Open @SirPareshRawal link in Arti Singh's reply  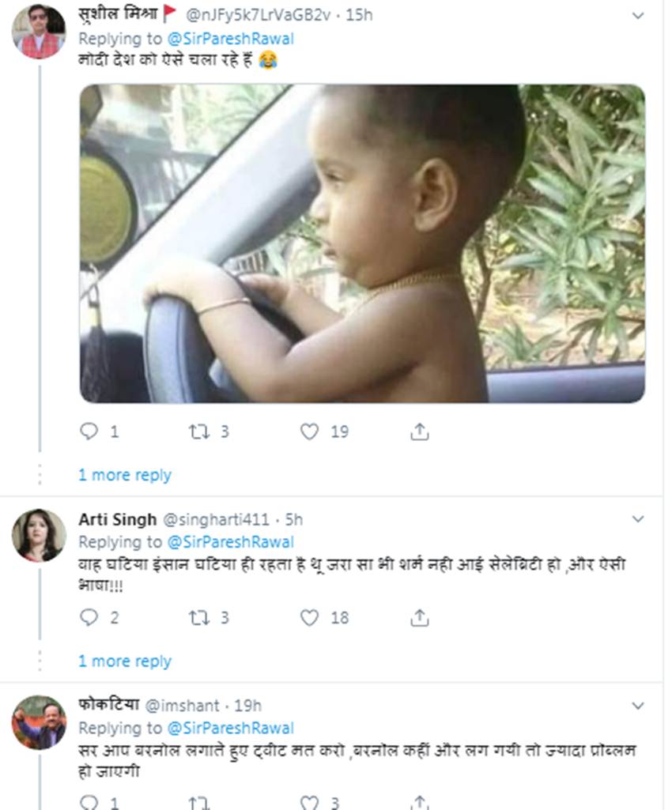[230, 542]
